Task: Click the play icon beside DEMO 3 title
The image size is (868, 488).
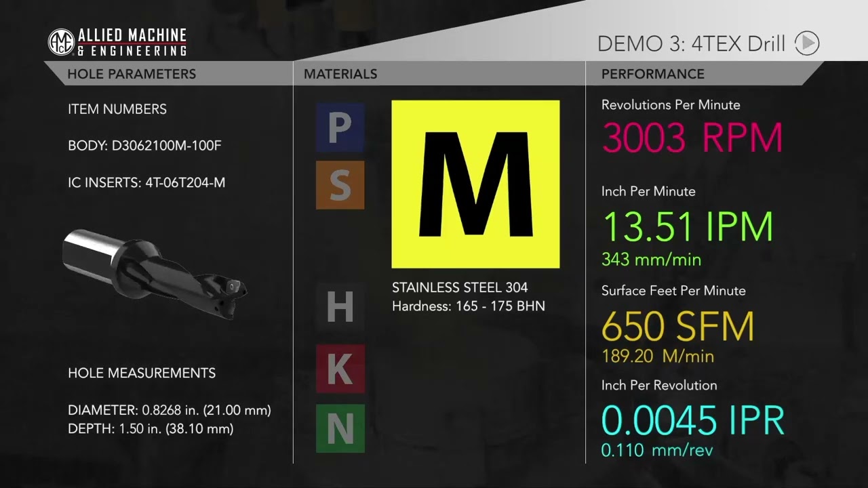Action: (807, 43)
